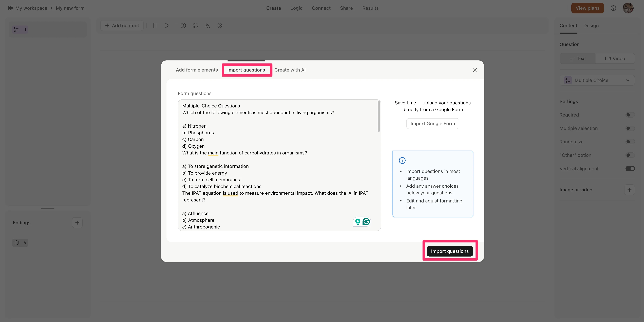Close the import questions dialog

[475, 70]
